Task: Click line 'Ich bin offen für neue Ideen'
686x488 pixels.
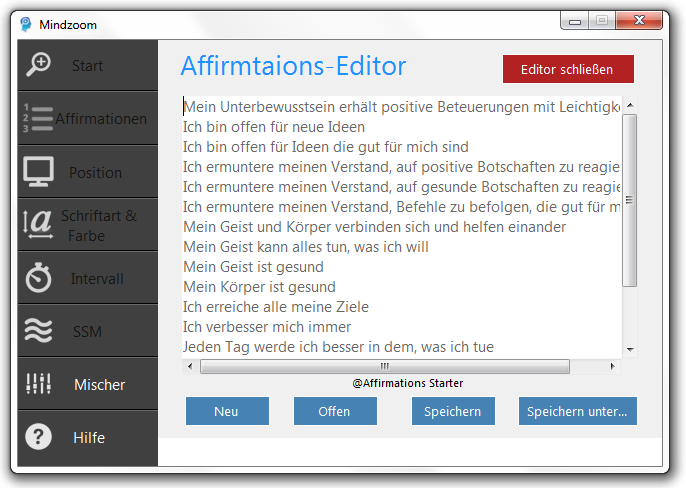Action: [x=274, y=127]
